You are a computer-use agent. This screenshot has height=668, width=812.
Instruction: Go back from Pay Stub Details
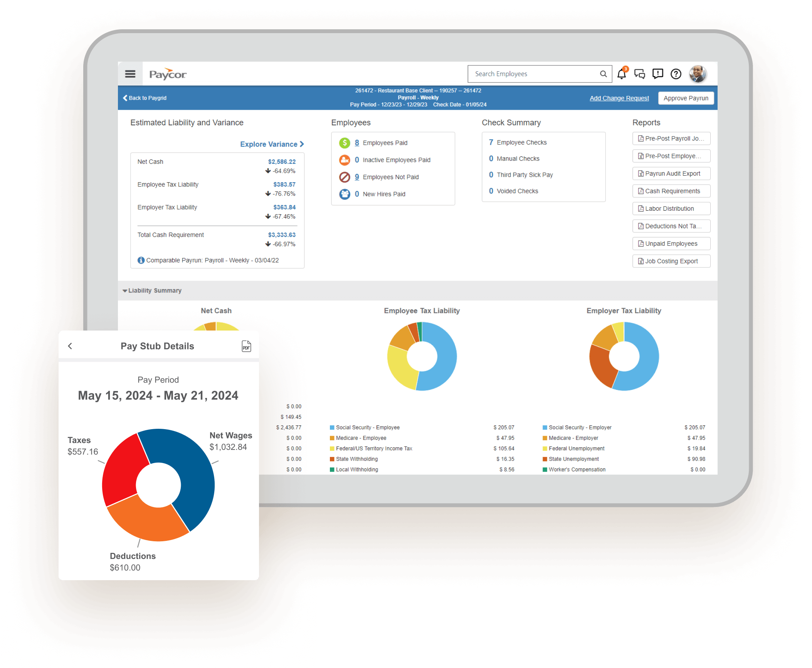[x=70, y=346]
